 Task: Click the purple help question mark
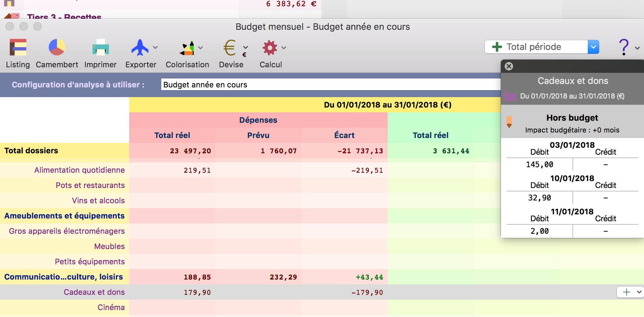pos(624,47)
